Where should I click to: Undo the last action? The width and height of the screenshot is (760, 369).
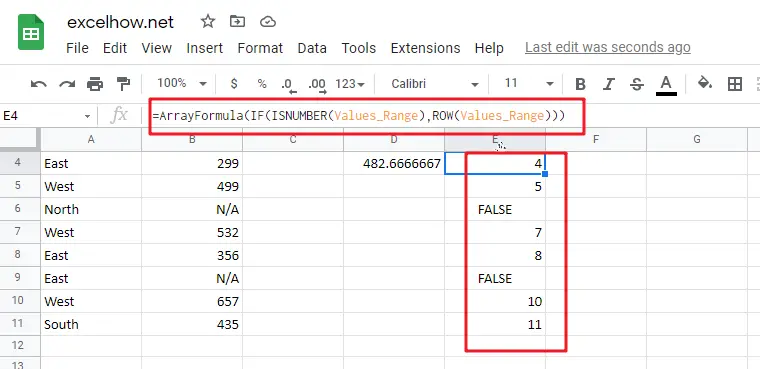click(x=38, y=84)
